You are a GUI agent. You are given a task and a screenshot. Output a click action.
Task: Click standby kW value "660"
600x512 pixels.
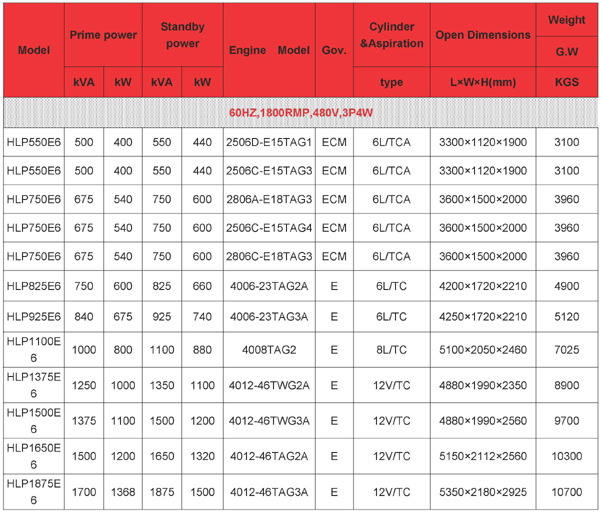click(x=202, y=286)
